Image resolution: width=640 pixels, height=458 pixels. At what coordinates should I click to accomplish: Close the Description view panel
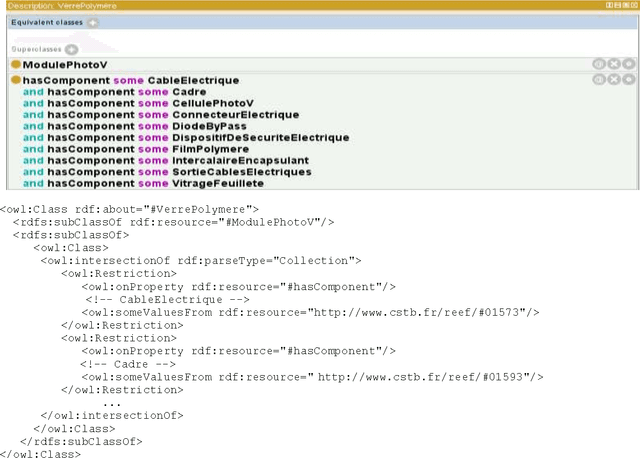click(x=633, y=5)
